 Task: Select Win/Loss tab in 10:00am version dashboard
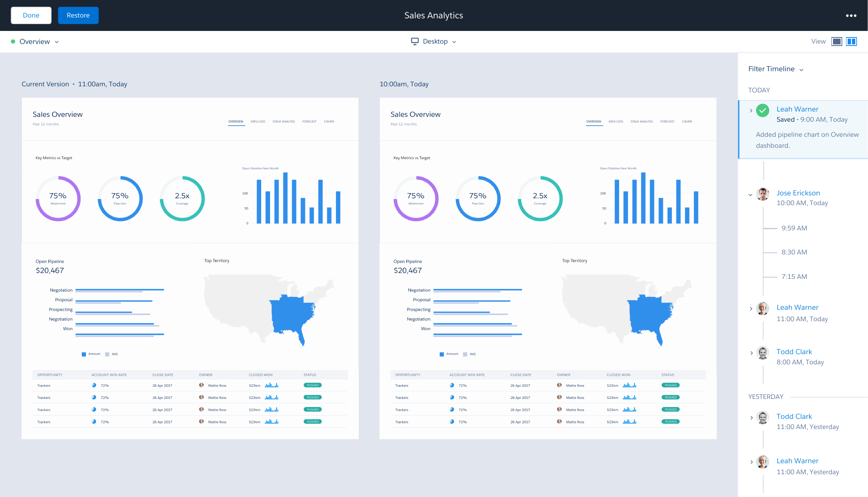(616, 122)
